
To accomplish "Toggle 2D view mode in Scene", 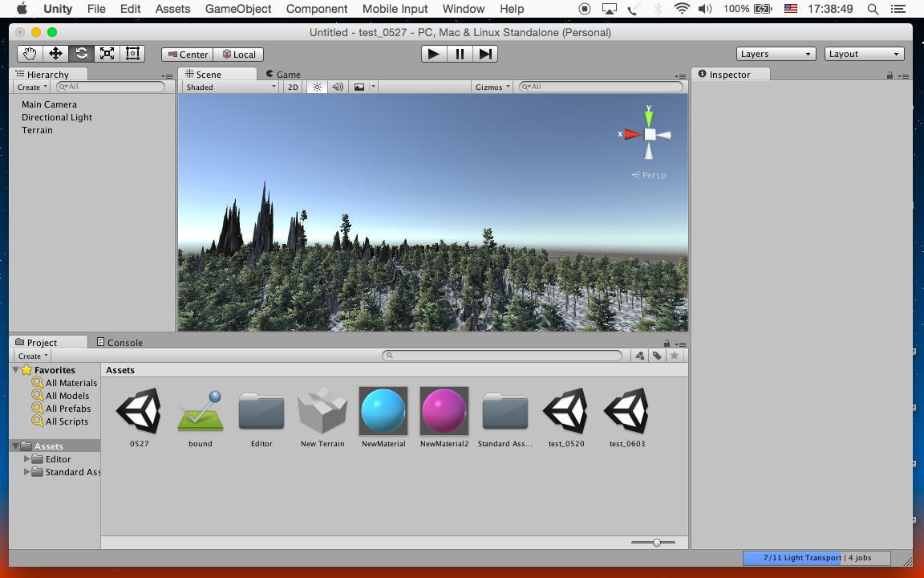I will click(x=293, y=87).
